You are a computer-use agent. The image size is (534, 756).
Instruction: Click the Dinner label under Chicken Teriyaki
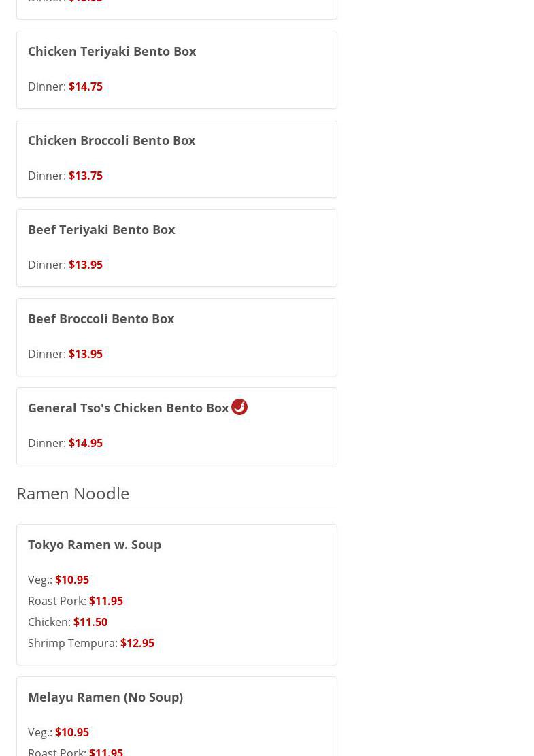[x=46, y=86]
